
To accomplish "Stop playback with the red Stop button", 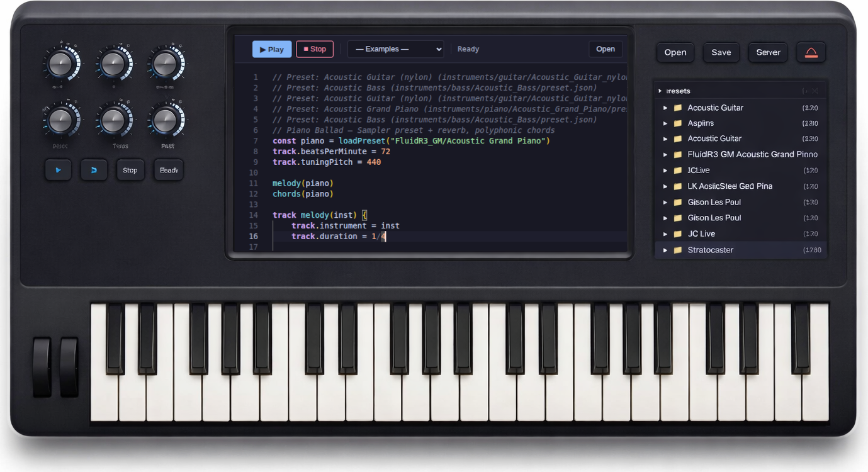I will tap(314, 48).
